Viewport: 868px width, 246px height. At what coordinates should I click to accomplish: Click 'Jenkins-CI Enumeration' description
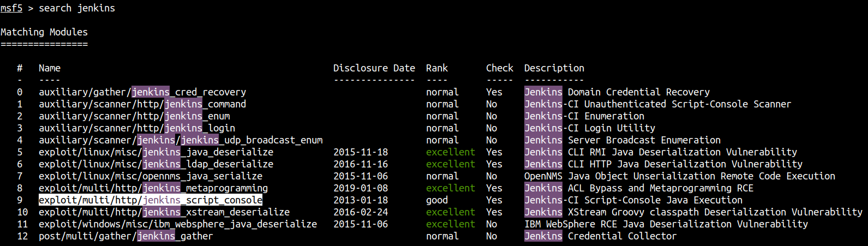tap(584, 116)
